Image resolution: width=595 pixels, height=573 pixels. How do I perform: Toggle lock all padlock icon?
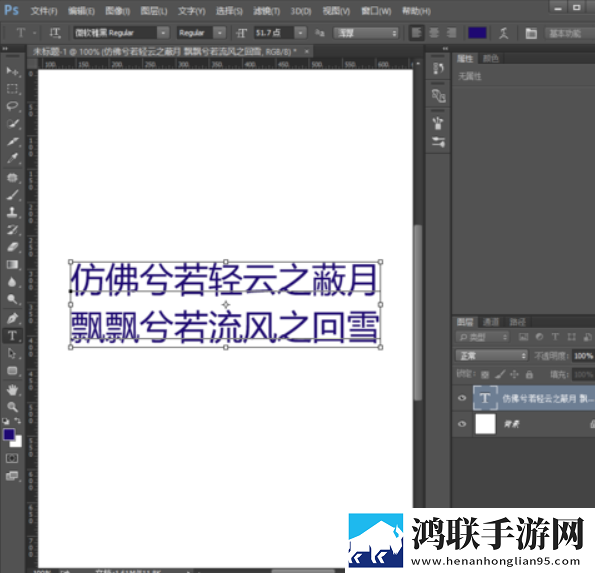pos(529,375)
